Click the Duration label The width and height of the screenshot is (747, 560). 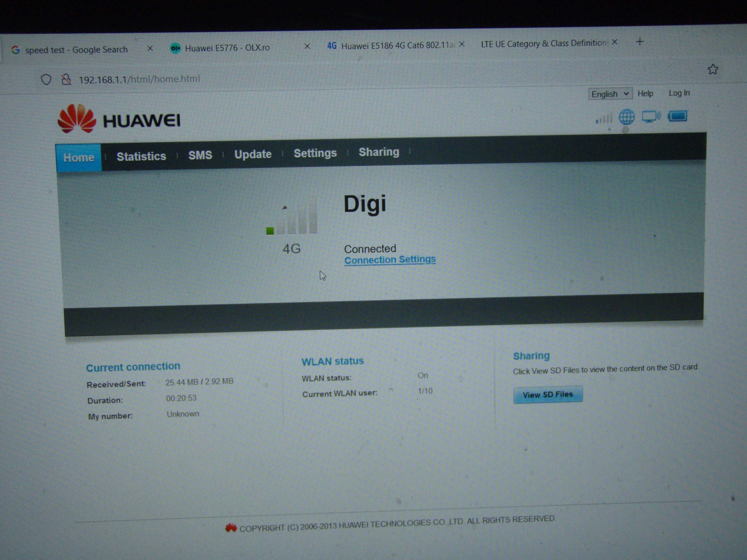(105, 401)
